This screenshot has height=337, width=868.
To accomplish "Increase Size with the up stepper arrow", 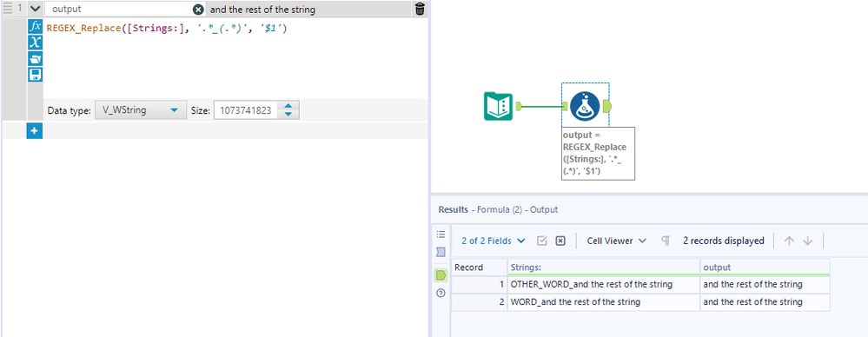I will pyautogui.click(x=288, y=106).
